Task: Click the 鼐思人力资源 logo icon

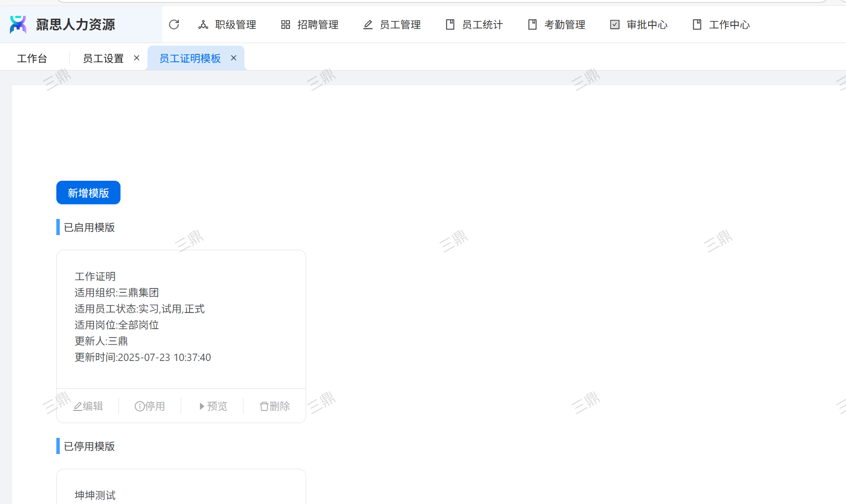Action: tap(18, 24)
